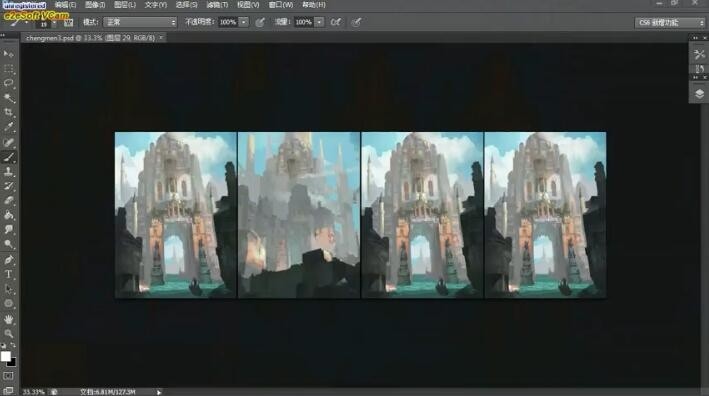Open the tool presets panel icon

pos(699,55)
